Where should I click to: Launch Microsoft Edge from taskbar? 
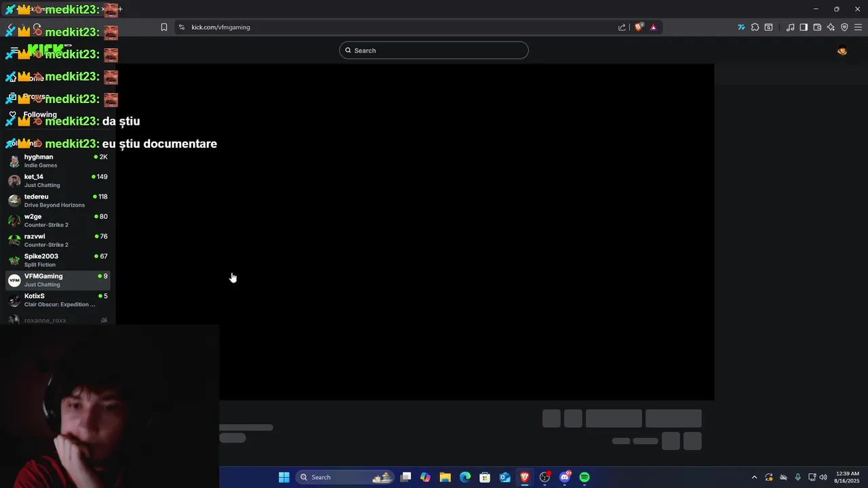[465, 477]
